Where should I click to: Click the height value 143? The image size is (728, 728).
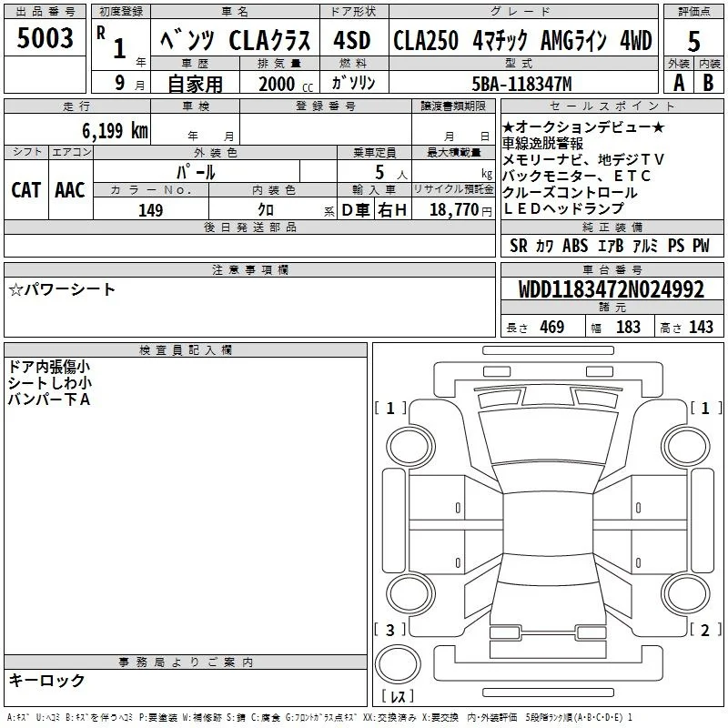[x=701, y=327]
